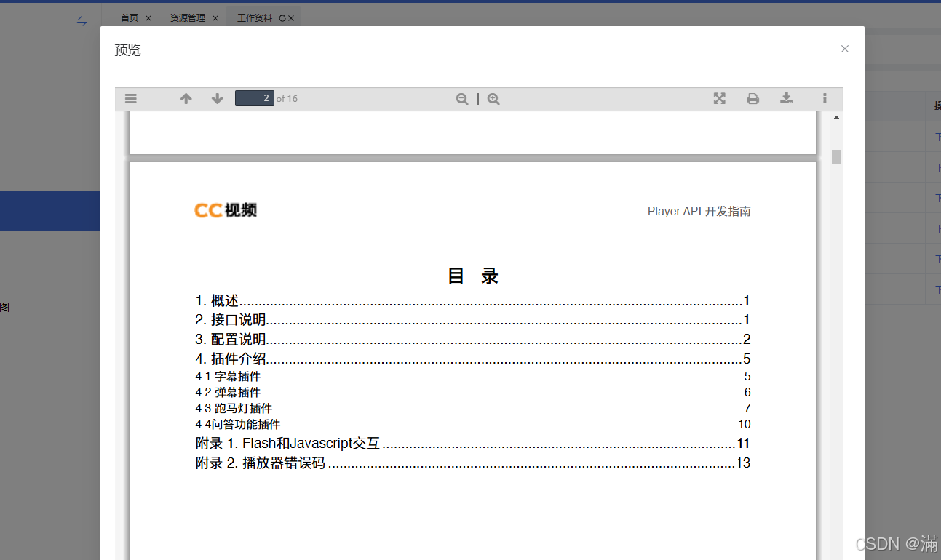Viewport: 941px width, 560px height.
Task: Zoom out of the PDF document
Action: [x=462, y=98]
